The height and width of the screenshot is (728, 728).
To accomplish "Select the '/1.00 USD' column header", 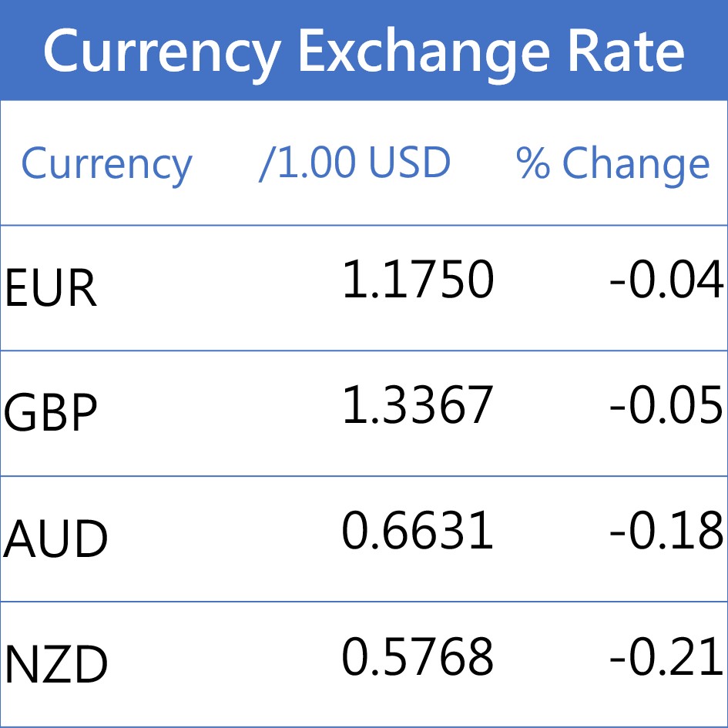I will tap(355, 163).
